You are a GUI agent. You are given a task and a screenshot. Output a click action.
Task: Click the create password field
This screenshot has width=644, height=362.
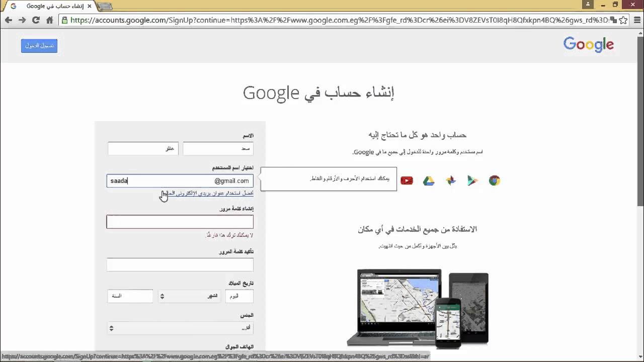tap(180, 222)
